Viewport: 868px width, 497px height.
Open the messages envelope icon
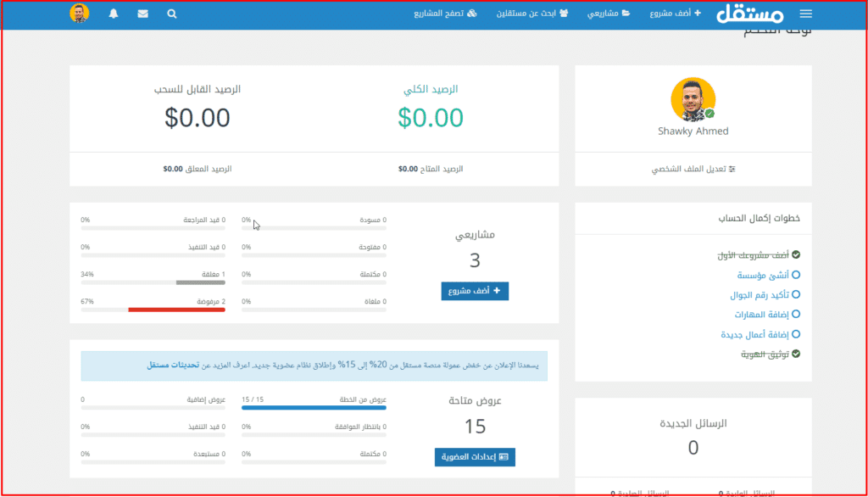coord(142,14)
